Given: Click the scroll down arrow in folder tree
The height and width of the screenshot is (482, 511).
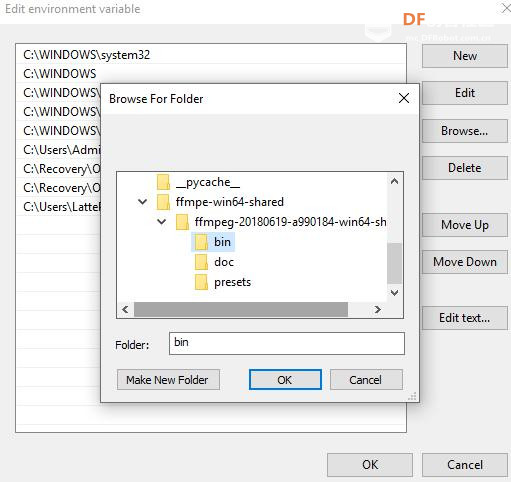Looking at the screenshot, I should pyautogui.click(x=395, y=293).
